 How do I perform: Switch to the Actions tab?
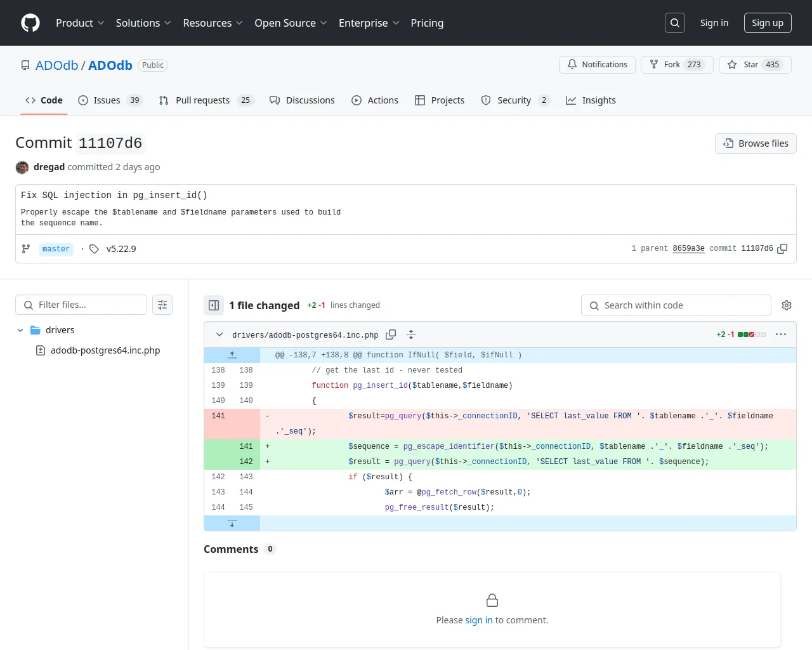click(375, 100)
